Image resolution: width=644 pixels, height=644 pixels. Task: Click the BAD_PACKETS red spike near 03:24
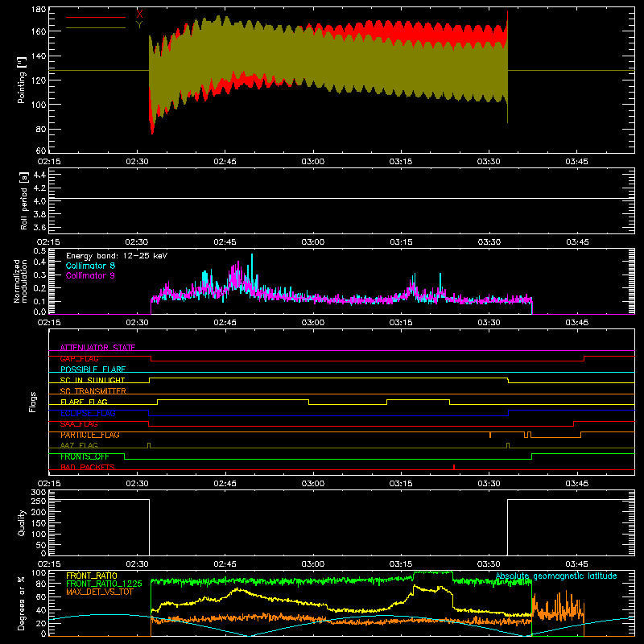pyautogui.click(x=454, y=467)
